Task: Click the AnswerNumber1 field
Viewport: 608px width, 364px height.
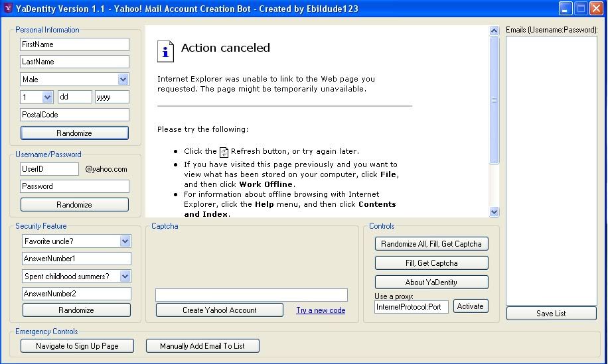Action: [x=76, y=259]
